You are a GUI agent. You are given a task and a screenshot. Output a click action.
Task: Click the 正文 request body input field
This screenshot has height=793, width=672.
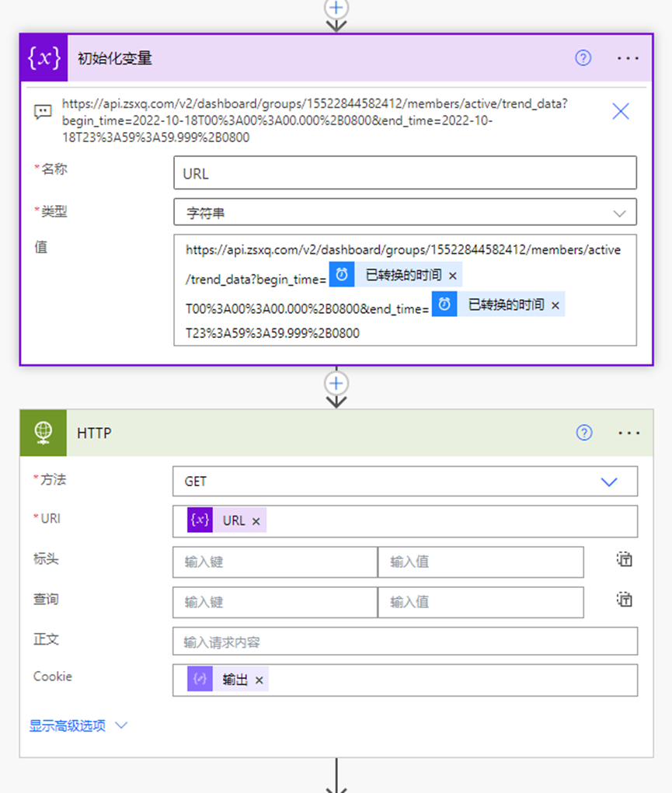(405, 641)
